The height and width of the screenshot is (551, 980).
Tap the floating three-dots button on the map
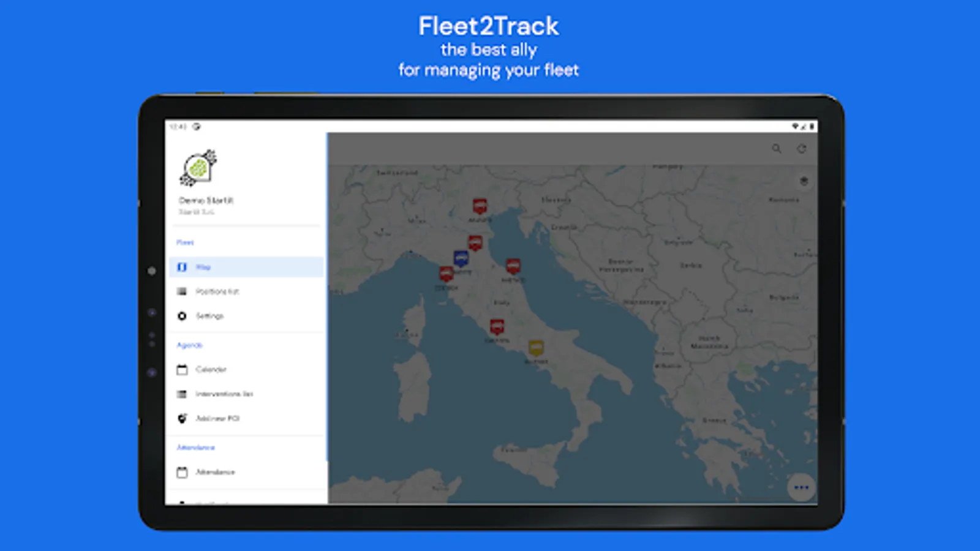[x=801, y=487]
